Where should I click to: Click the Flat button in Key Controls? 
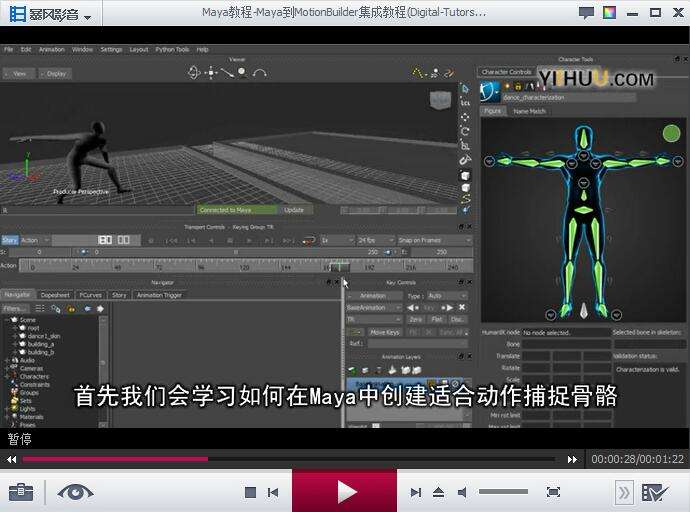pyautogui.click(x=437, y=319)
